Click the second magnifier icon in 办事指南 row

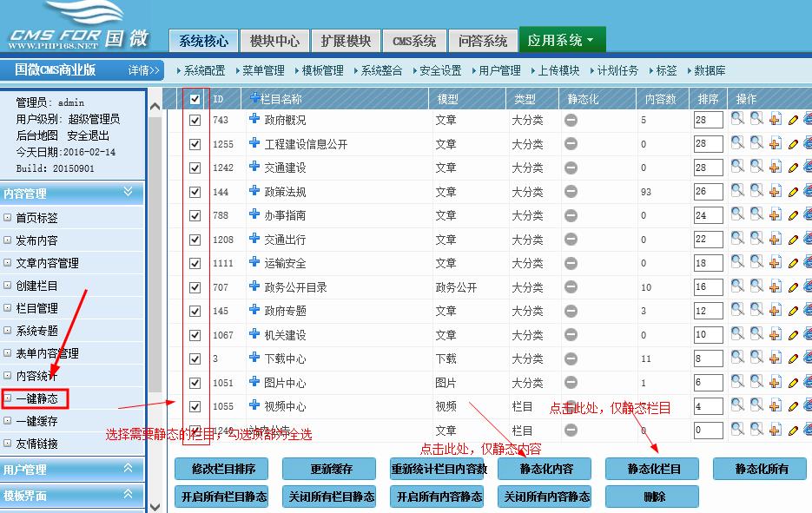(x=756, y=215)
